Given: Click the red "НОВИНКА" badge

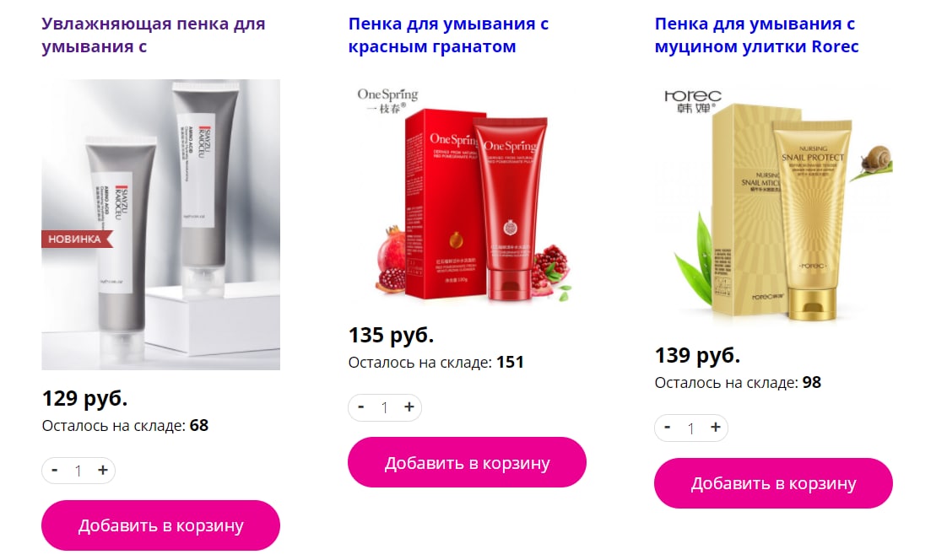Looking at the screenshot, I should coord(77,239).
